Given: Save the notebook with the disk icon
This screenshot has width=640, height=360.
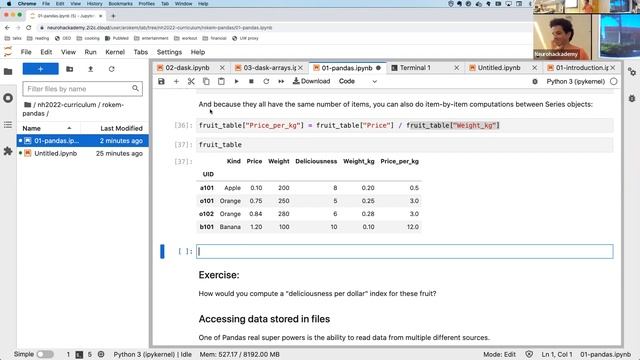Looking at the screenshot, I should [x=161, y=81].
